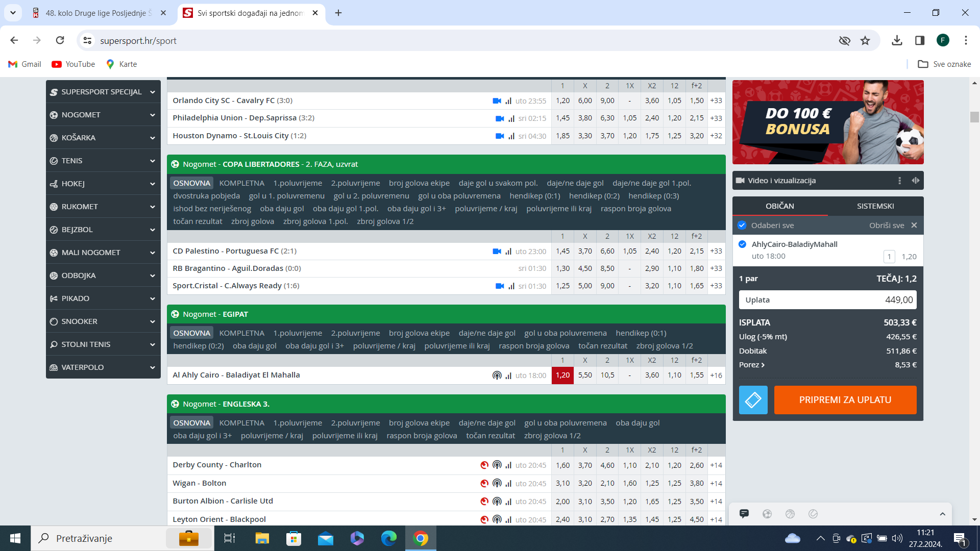This screenshot has height=551, width=980.
Task: Open statistics bars icon for Houston Dynamo match
Action: click(511, 136)
